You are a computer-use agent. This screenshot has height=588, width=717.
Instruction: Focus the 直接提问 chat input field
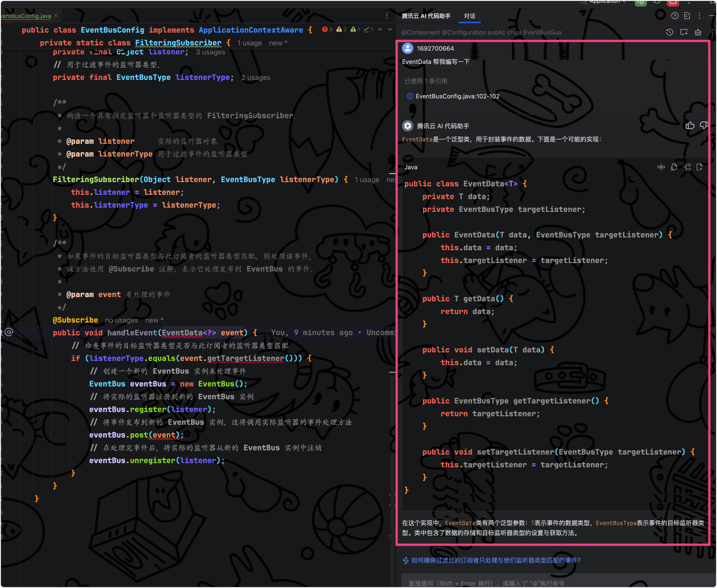[x=559, y=581]
